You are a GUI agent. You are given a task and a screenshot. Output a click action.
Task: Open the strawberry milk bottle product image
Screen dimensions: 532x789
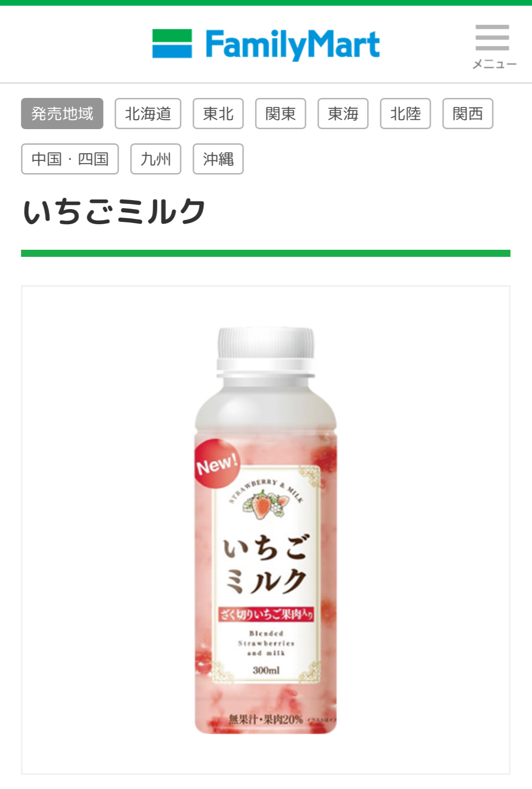(266, 530)
